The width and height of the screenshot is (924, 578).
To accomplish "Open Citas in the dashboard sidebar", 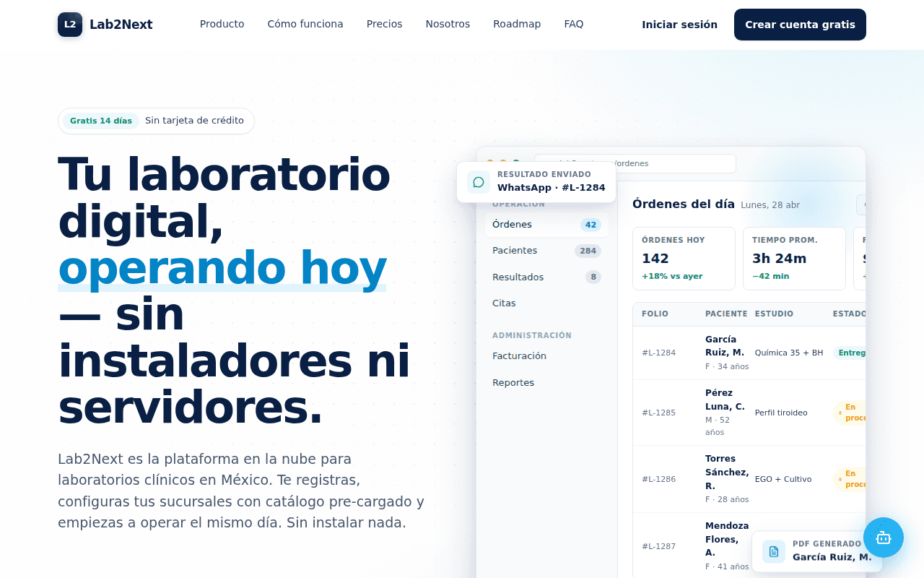I will pyautogui.click(x=546, y=303).
